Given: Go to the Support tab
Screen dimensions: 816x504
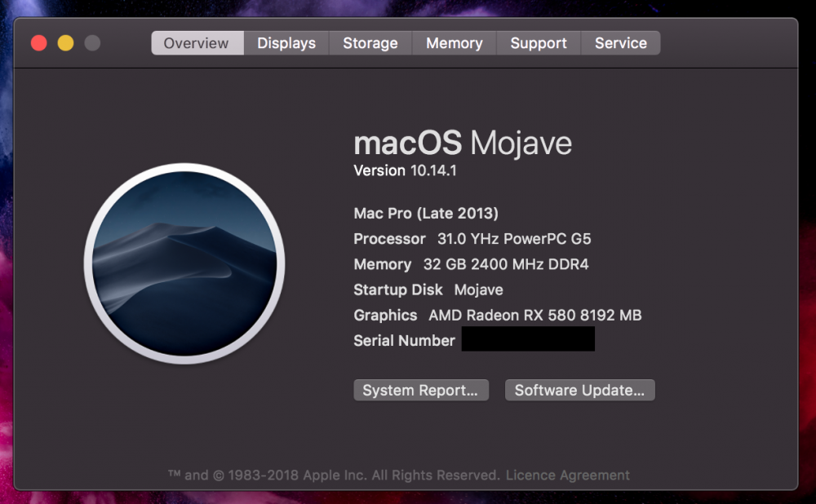Looking at the screenshot, I should (x=539, y=43).
